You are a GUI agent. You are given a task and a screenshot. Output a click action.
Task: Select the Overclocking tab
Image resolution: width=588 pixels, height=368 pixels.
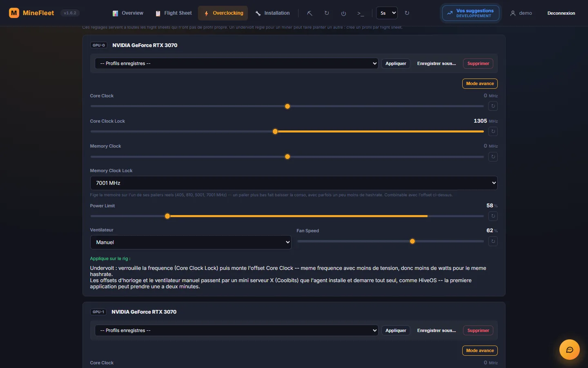click(223, 13)
